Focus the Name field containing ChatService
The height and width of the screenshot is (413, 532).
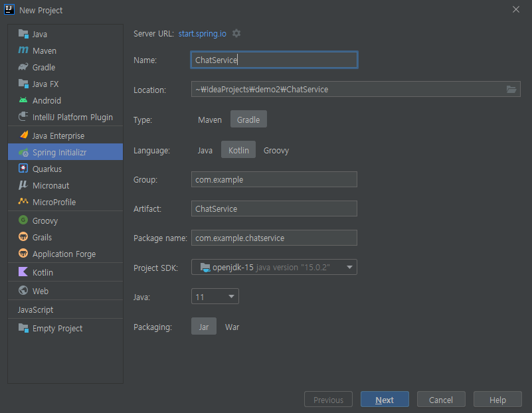tap(274, 60)
